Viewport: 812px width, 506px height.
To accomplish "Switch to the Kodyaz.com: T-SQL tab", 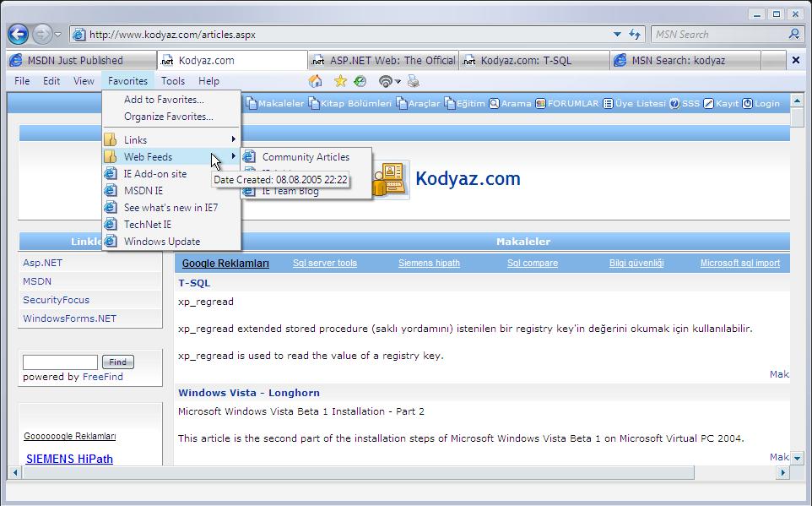I will pos(533,61).
